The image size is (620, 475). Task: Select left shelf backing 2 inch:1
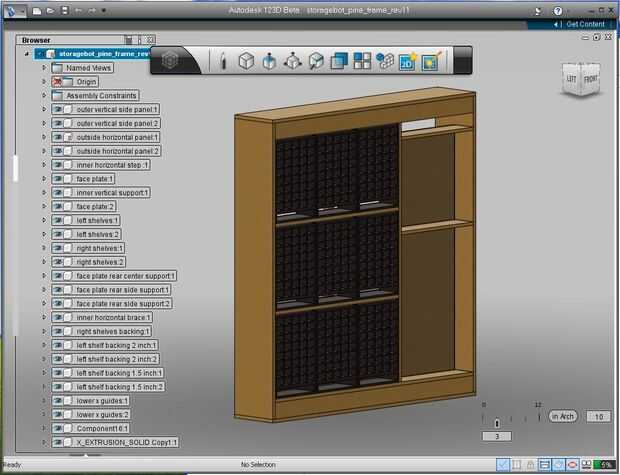pos(105,345)
